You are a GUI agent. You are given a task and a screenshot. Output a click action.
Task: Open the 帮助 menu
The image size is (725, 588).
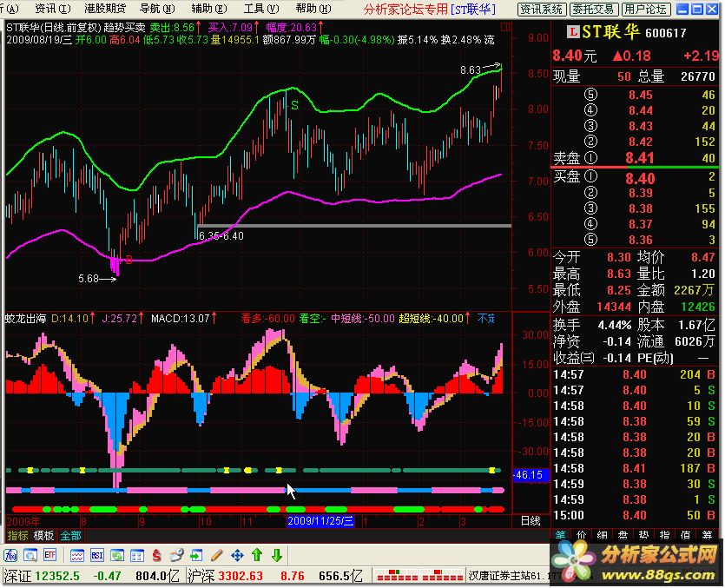pos(313,9)
